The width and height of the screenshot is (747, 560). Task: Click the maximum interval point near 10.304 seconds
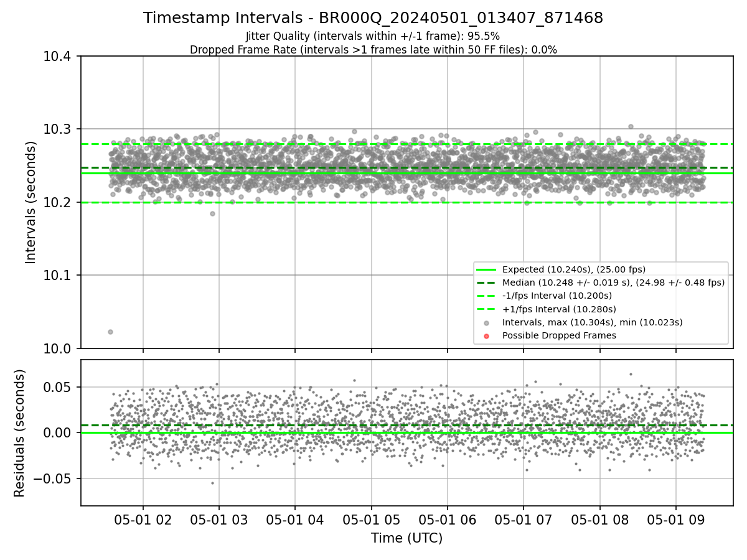tap(631, 126)
